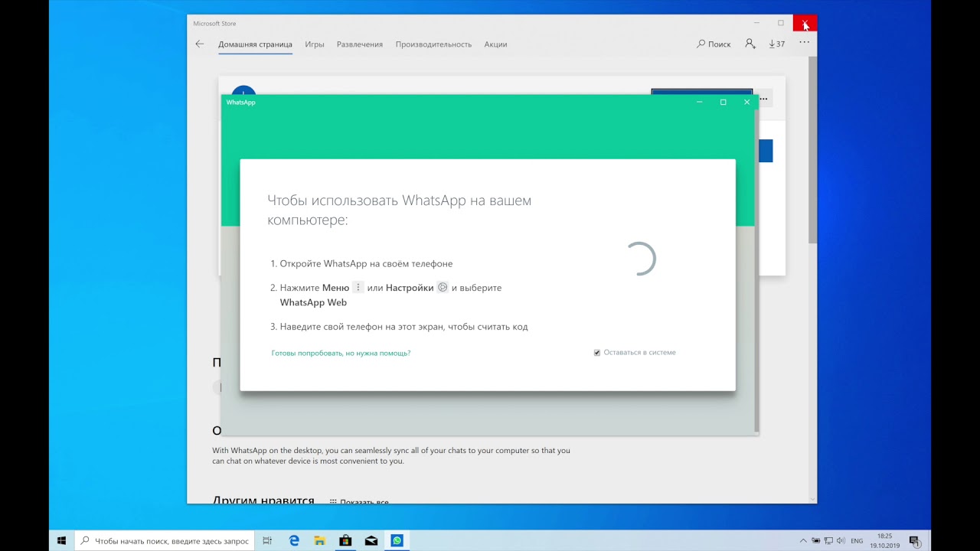Click the WhatsApp window vertical scrollbar

point(756,270)
